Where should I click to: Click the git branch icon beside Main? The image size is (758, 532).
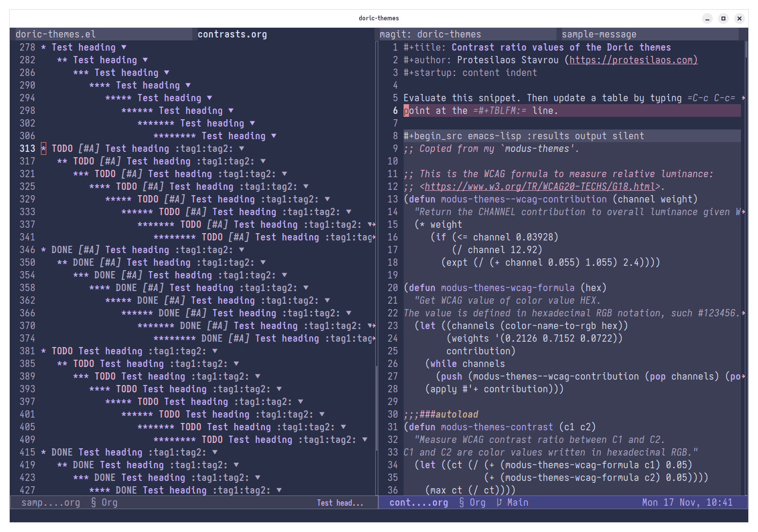(499, 502)
